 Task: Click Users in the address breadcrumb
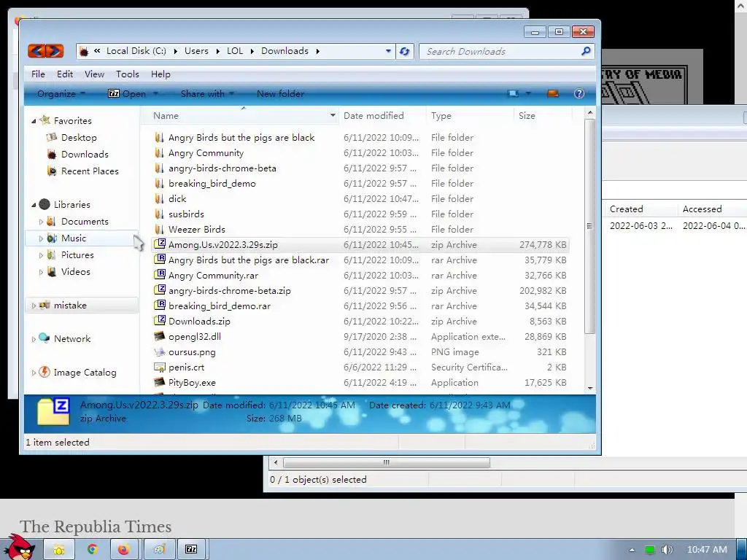point(196,51)
